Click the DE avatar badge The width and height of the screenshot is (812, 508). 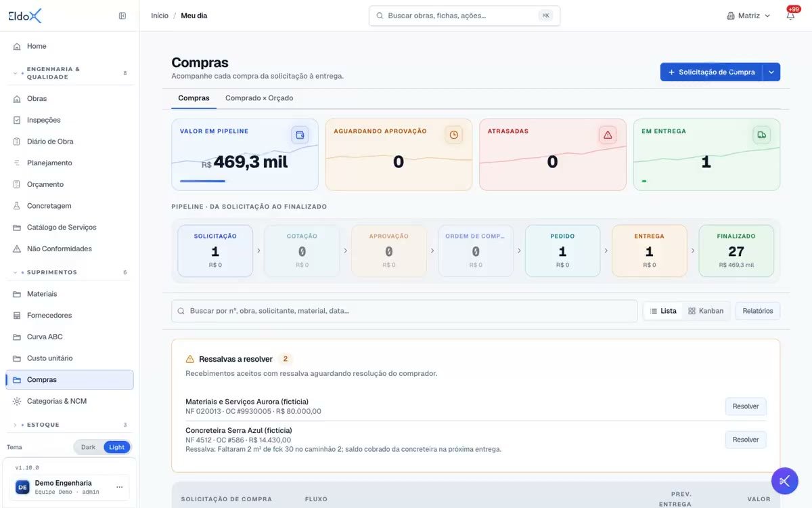click(x=22, y=487)
